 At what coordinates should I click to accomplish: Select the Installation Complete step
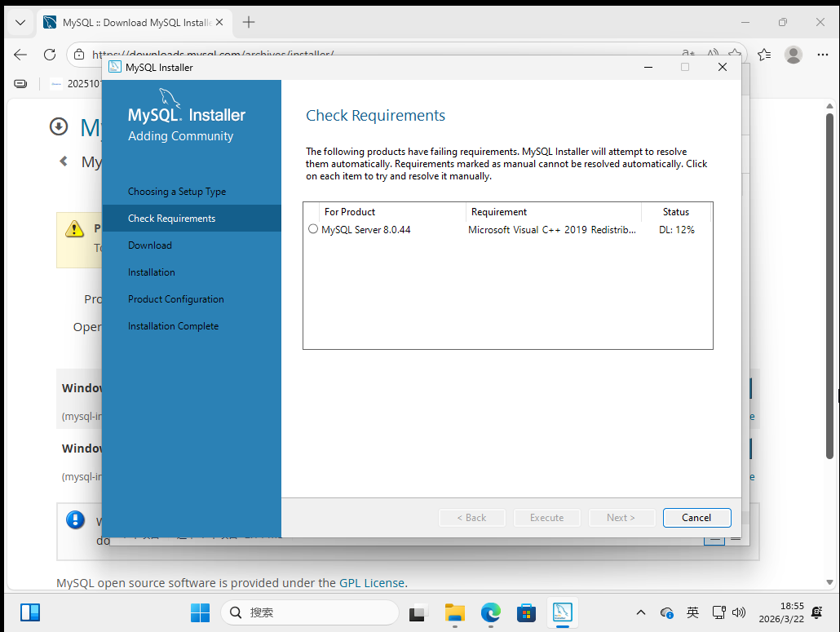click(x=173, y=325)
